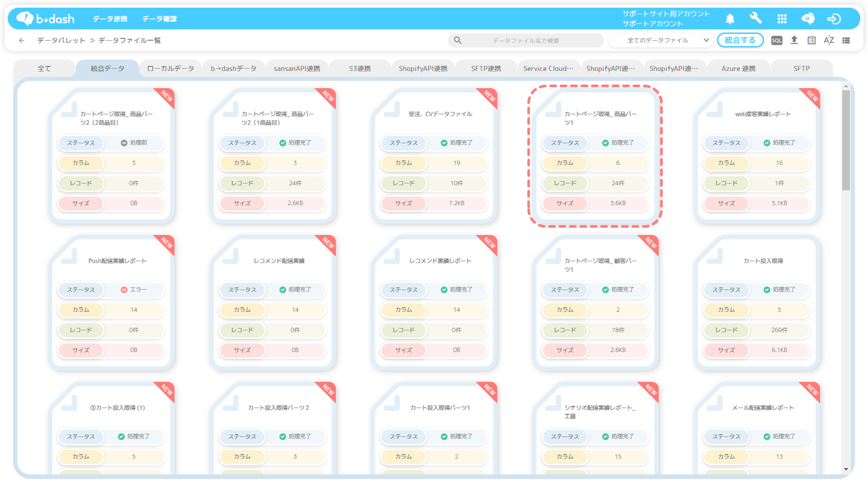Click the scrollbar down arrow
868x488 pixels.
coord(846,469)
